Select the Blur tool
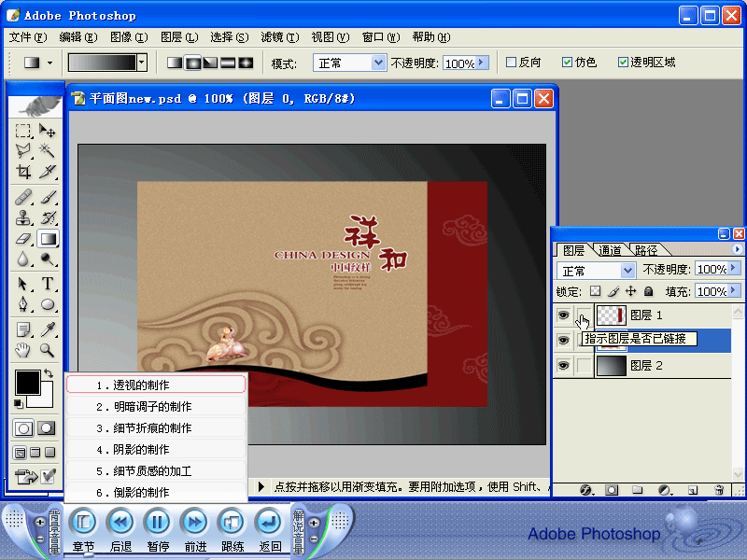 [22, 259]
